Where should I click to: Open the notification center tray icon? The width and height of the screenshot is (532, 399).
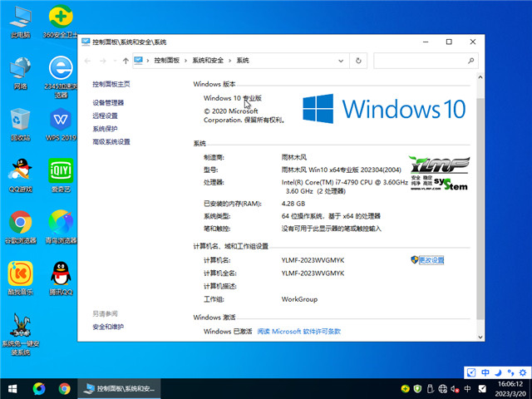pyautogui.click(x=482, y=389)
